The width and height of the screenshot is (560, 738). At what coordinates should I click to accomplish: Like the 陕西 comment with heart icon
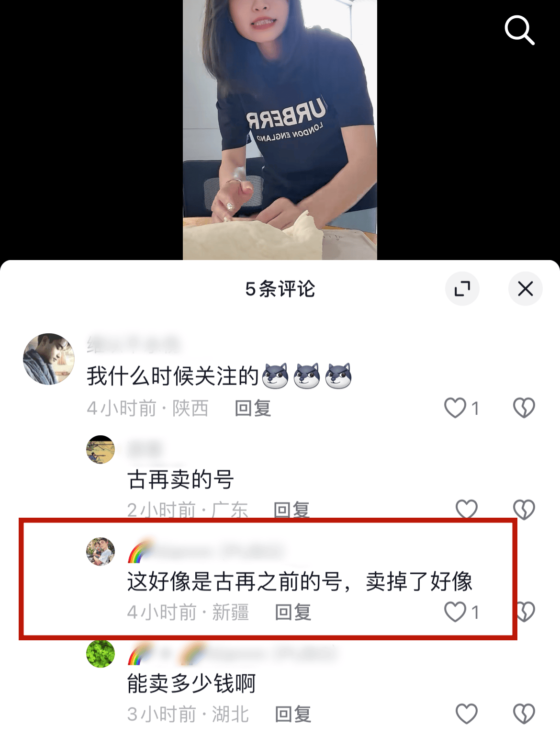pyautogui.click(x=455, y=408)
